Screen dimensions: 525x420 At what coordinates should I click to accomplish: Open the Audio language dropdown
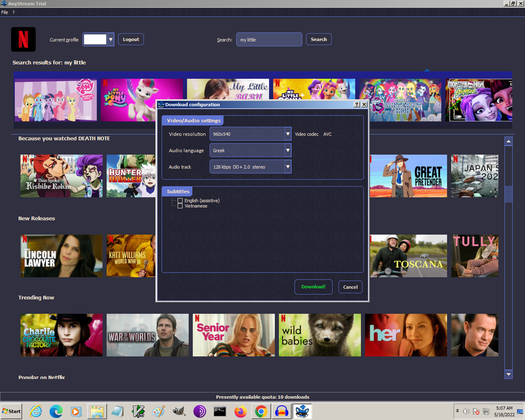pos(288,151)
